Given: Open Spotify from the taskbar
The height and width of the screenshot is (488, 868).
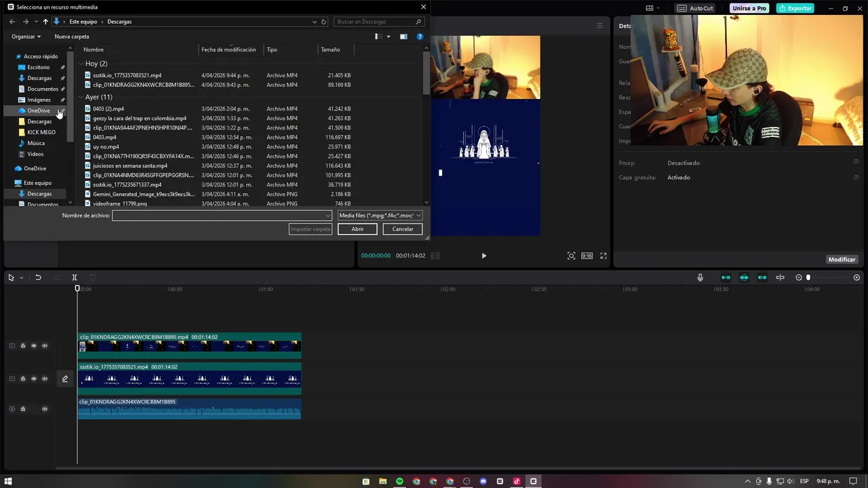Looking at the screenshot, I should click(x=399, y=481).
